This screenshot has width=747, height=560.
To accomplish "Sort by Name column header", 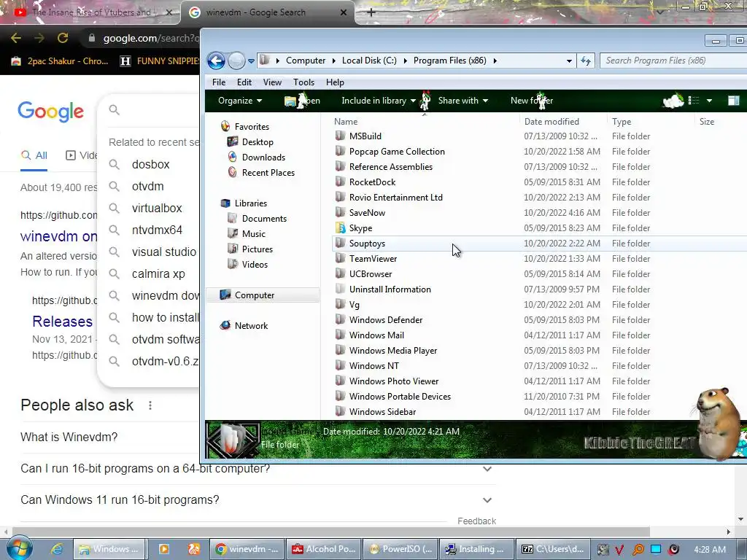I will coord(346,122).
